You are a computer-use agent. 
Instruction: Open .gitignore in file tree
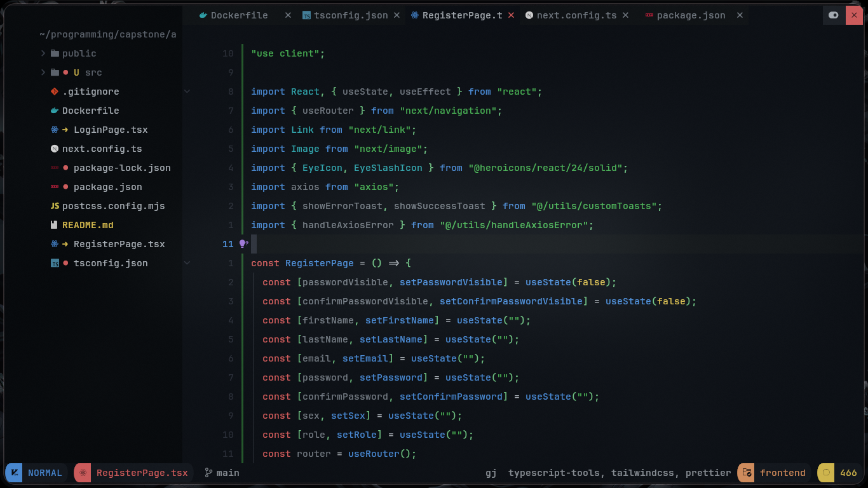click(x=91, y=91)
